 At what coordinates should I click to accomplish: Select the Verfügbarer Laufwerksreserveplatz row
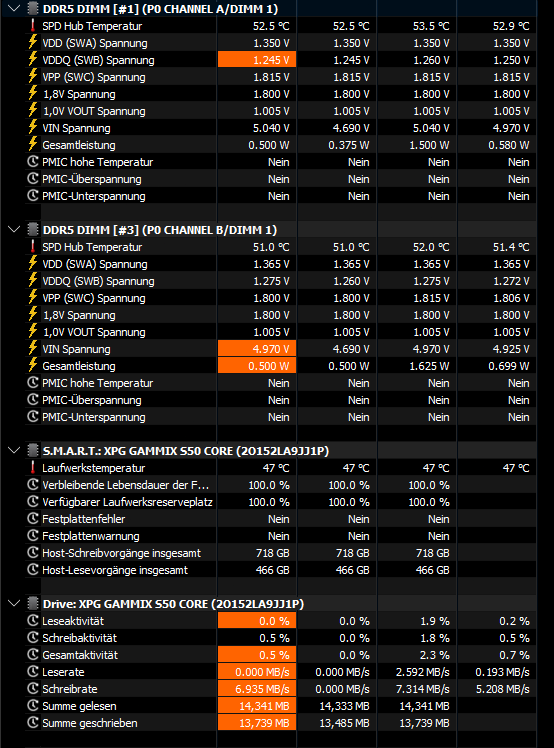click(281, 502)
